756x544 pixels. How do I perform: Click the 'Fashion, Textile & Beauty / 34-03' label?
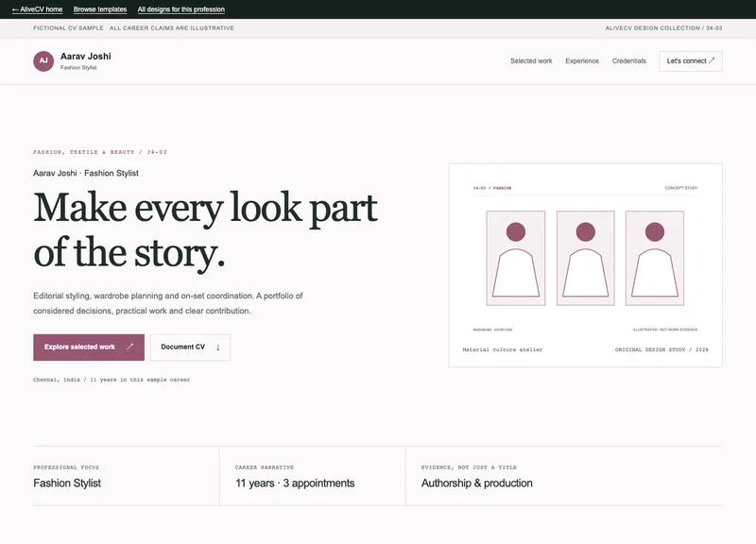coord(100,152)
